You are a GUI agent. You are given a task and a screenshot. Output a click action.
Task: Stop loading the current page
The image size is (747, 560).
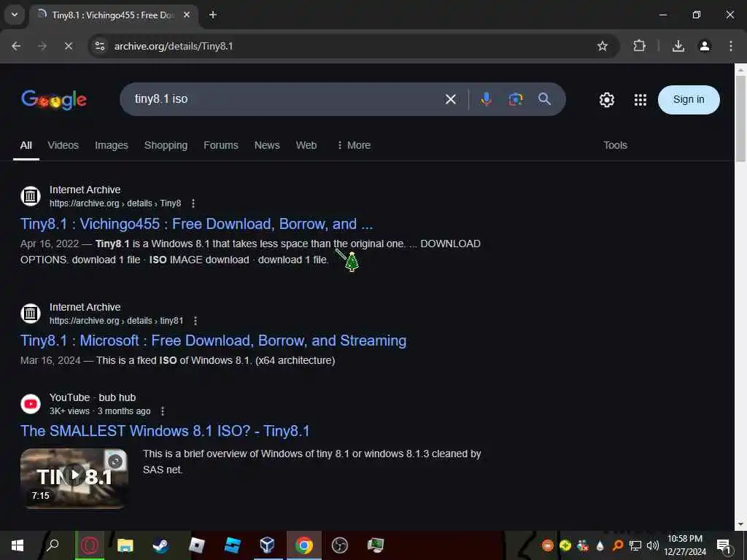pyautogui.click(x=68, y=46)
